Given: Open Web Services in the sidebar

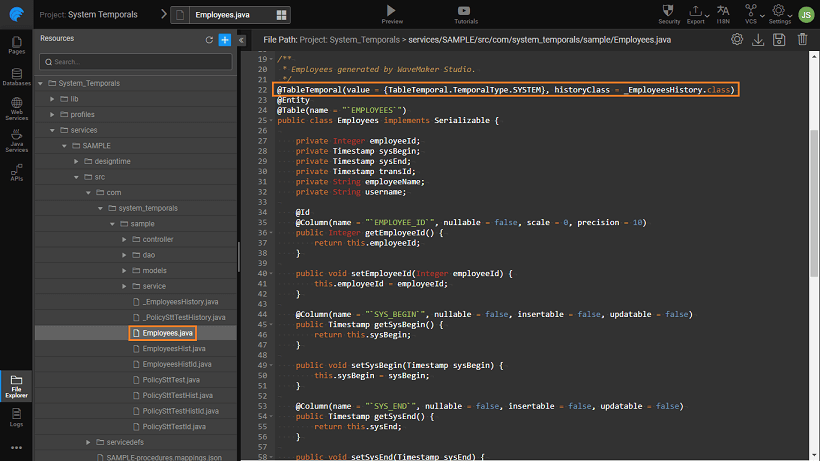Looking at the screenshot, I should 16,108.
